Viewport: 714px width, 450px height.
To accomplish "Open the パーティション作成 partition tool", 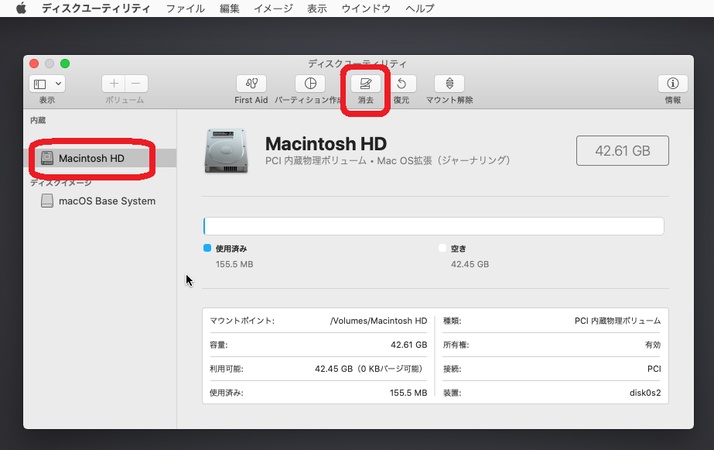I will pyautogui.click(x=310, y=84).
